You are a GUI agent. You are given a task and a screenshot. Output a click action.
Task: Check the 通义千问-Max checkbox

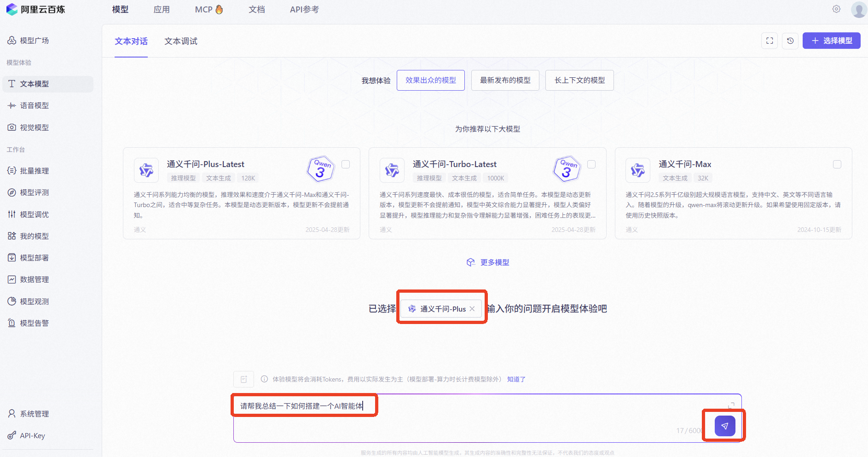click(x=837, y=164)
